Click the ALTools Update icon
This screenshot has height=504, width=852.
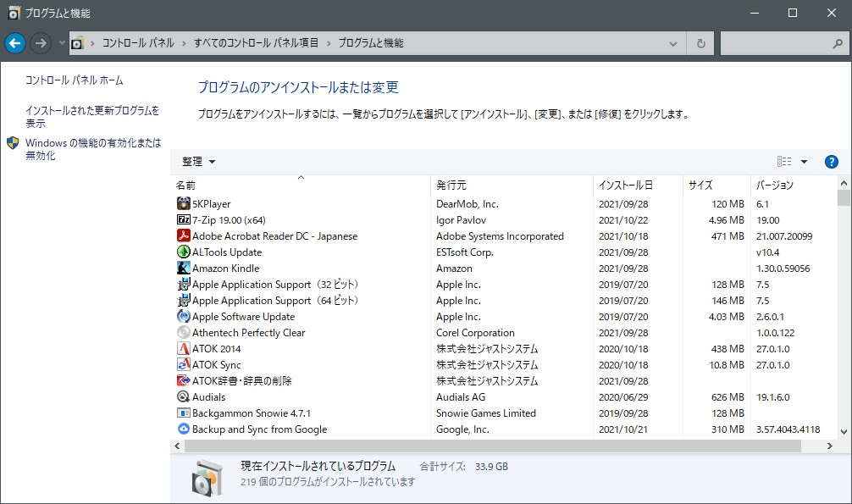pos(184,252)
